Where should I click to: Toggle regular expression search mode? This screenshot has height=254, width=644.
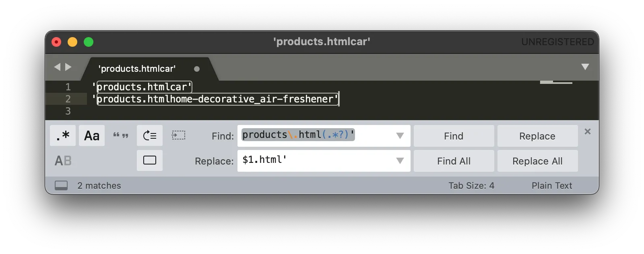(63, 136)
